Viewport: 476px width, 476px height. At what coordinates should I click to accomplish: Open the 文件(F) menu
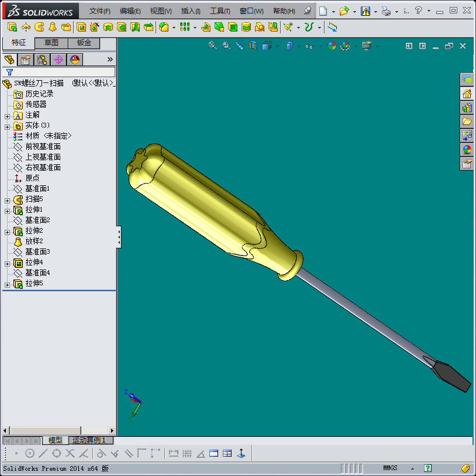coord(99,11)
